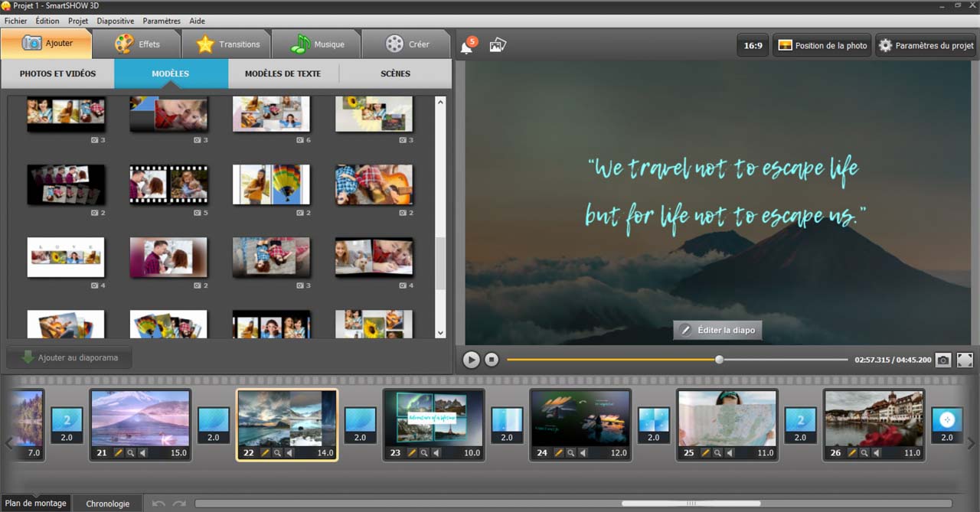
Task: Stop the slideshow preview
Action: (x=492, y=359)
